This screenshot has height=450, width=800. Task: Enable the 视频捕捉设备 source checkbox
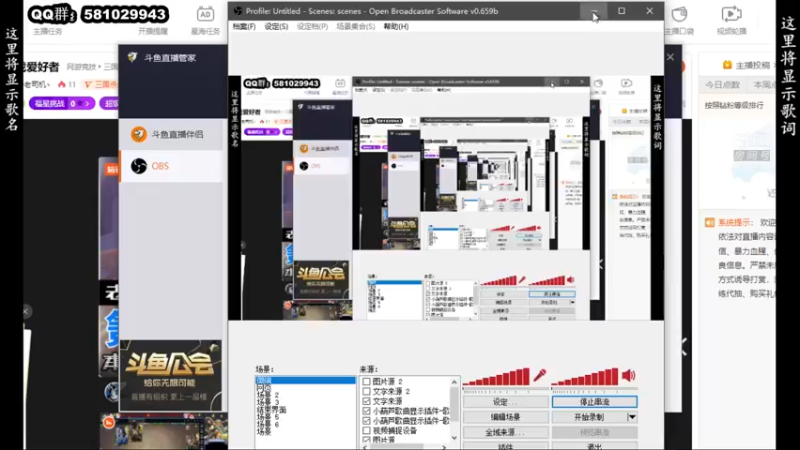(366, 431)
